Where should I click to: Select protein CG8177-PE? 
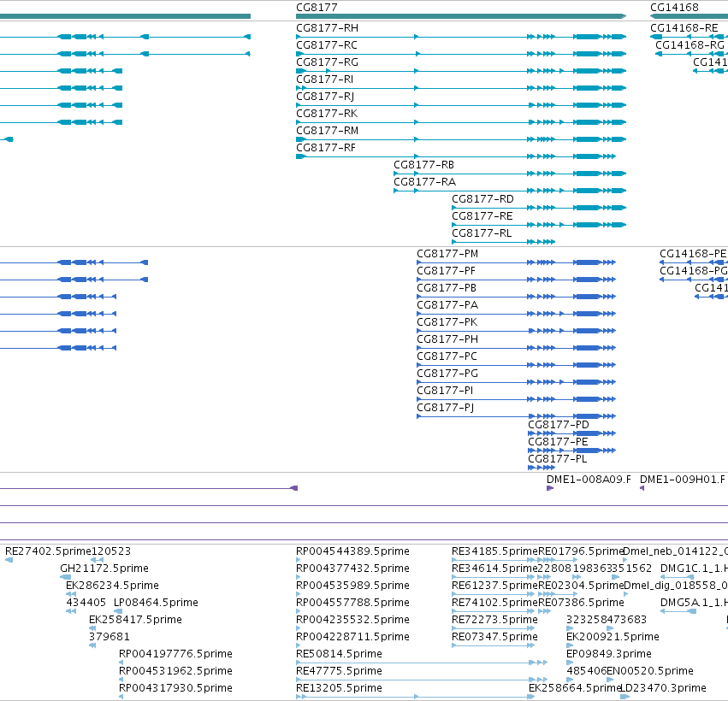[x=558, y=443]
